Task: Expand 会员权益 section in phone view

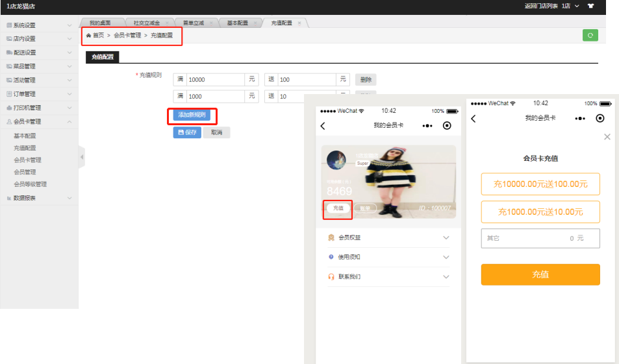Action: pyautogui.click(x=388, y=237)
